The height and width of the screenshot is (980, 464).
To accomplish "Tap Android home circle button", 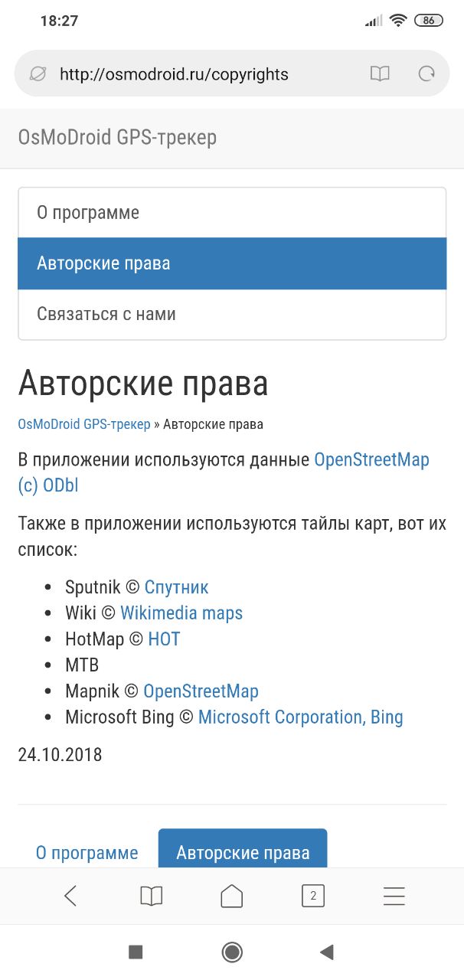I will tap(232, 952).
